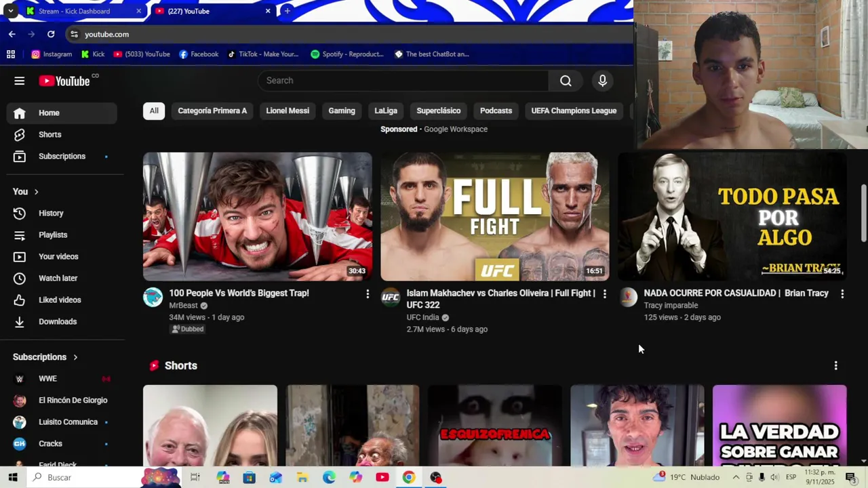Open the LA VERDAD SOBRE GANAR short
The image size is (868, 488).
780,426
